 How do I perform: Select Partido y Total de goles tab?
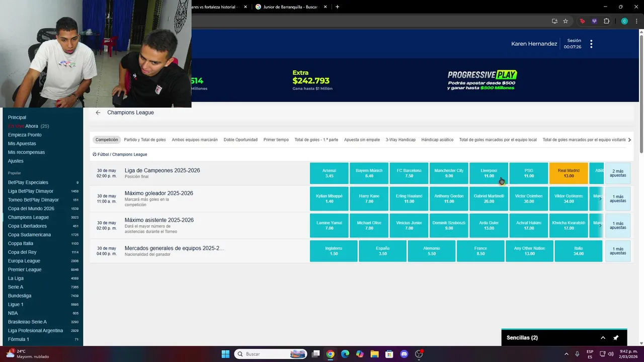pyautogui.click(x=145, y=140)
